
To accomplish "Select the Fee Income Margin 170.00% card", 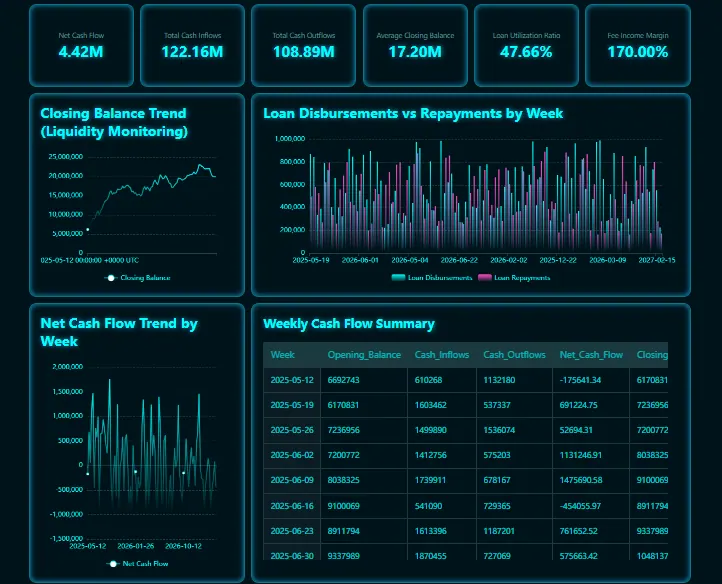I will pyautogui.click(x=637, y=45).
